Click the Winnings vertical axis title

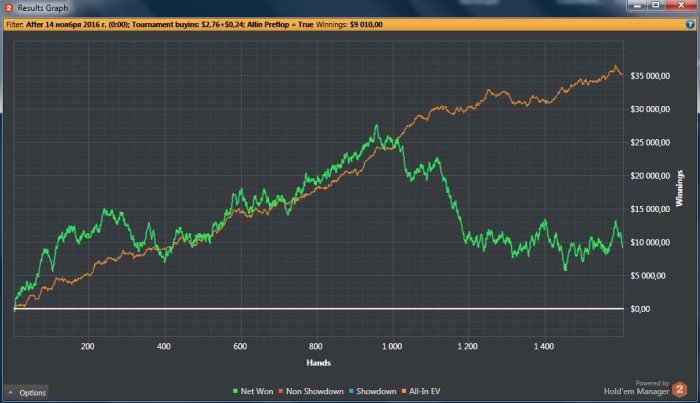click(x=680, y=192)
